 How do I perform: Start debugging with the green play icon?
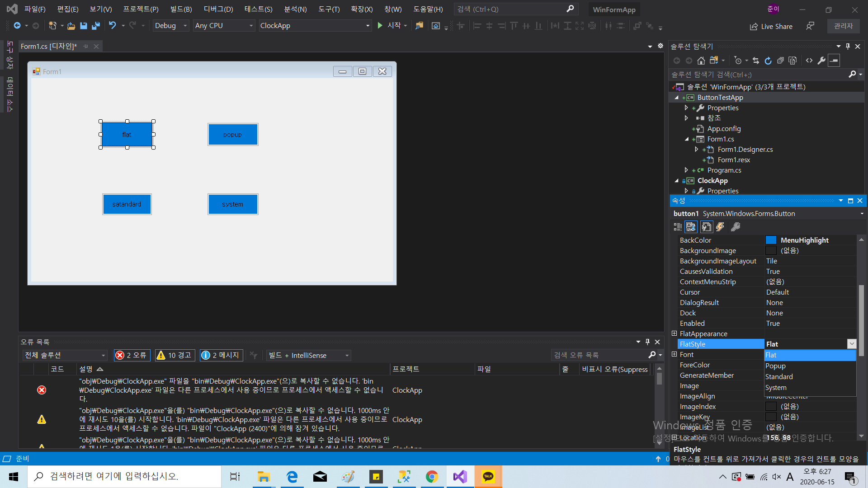[x=380, y=26]
